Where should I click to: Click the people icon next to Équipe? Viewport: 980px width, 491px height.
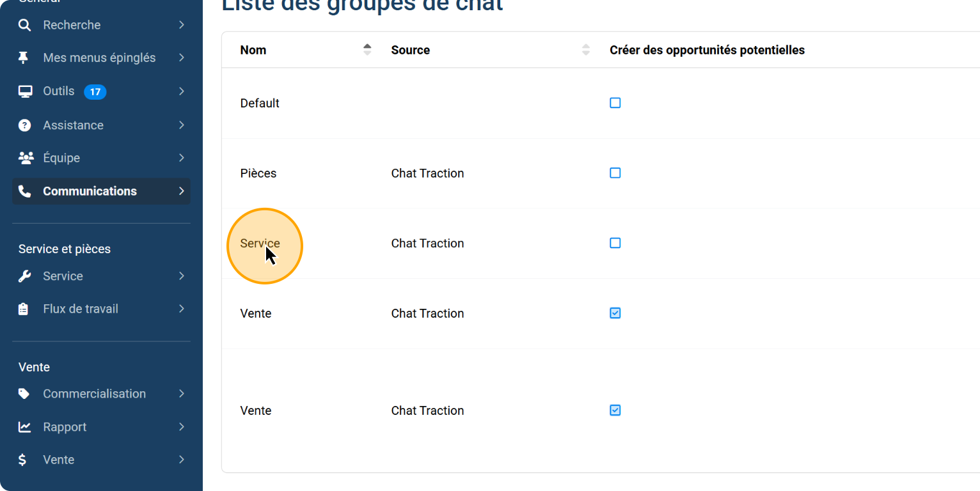(x=26, y=158)
